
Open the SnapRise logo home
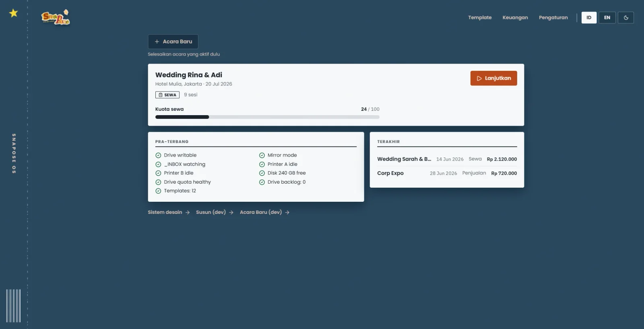(x=56, y=17)
